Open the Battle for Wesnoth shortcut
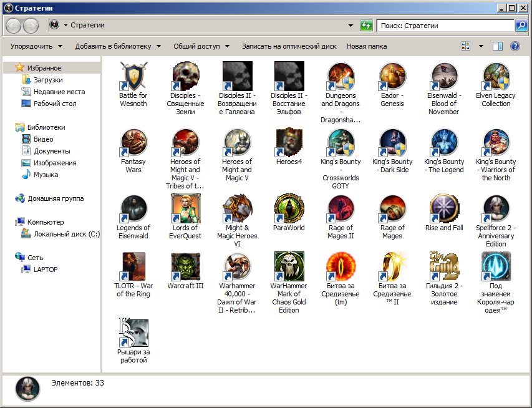 point(133,76)
